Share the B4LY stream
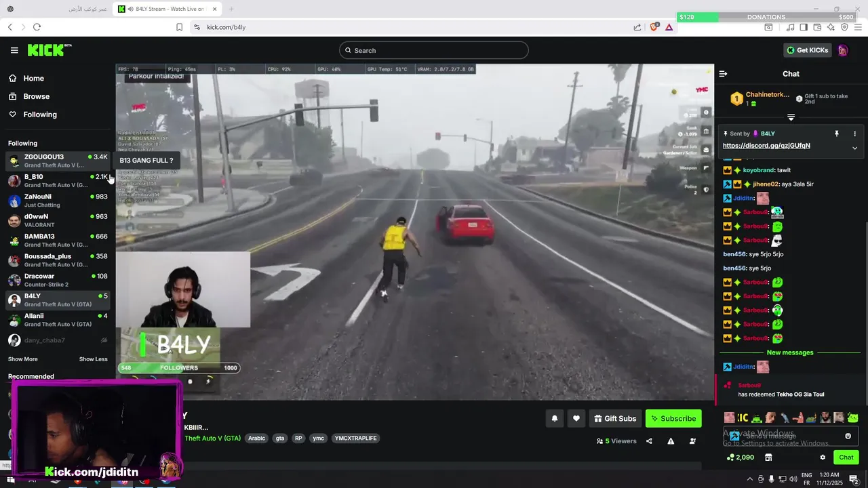Viewport: 868px width, 488px height. click(649, 441)
